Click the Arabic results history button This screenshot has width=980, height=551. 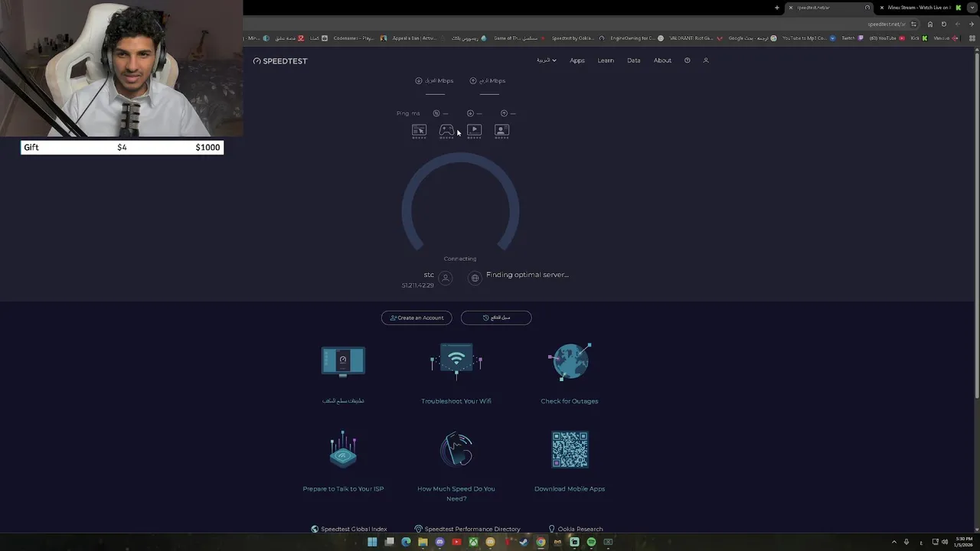coord(496,318)
